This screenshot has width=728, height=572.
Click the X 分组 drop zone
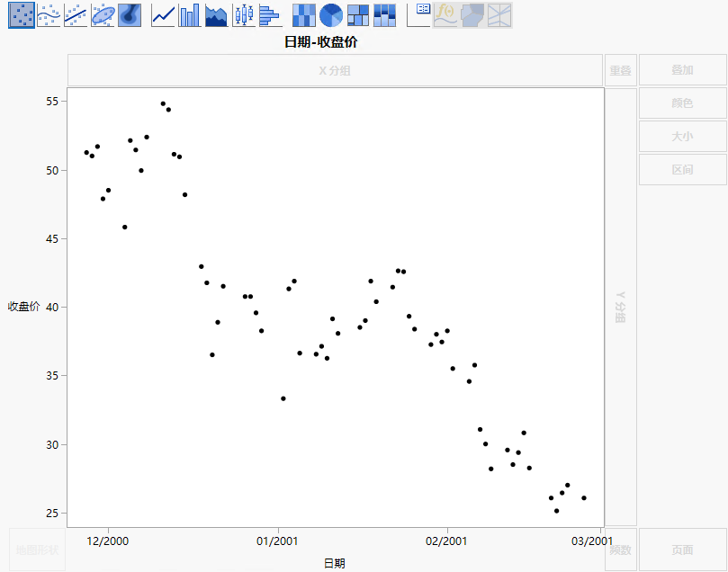click(x=335, y=70)
